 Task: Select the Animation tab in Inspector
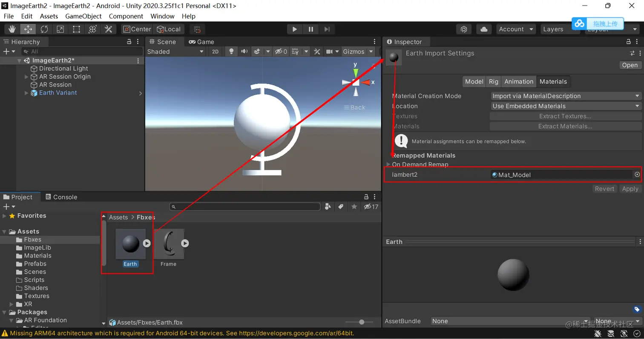tap(519, 81)
